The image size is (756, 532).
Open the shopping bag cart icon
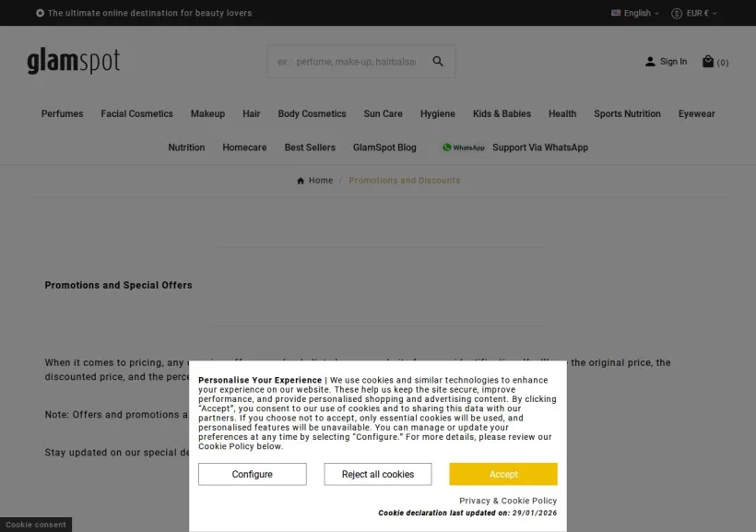[707, 61]
